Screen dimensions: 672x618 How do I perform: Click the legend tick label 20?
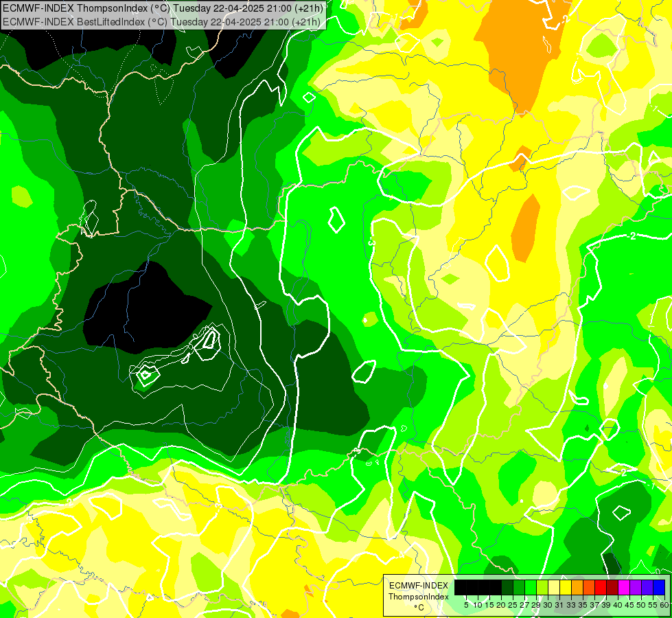pos(501,605)
